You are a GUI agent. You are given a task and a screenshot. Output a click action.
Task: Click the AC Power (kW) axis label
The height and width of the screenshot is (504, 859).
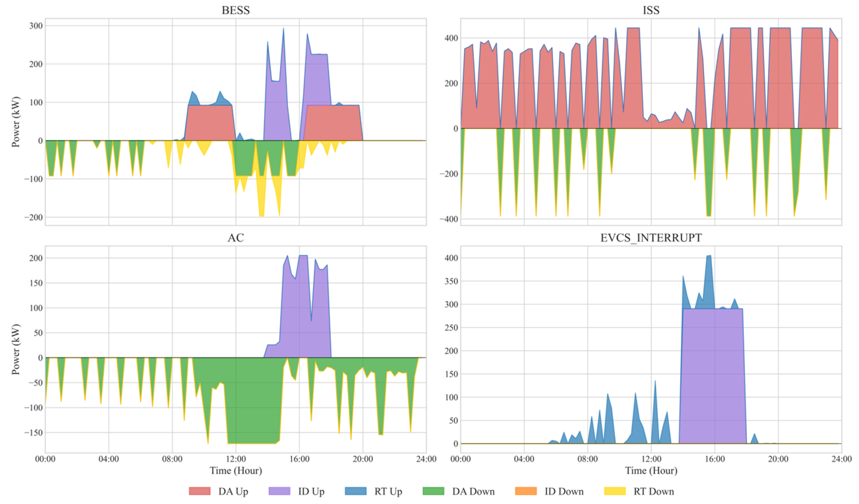click(x=15, y=350)
